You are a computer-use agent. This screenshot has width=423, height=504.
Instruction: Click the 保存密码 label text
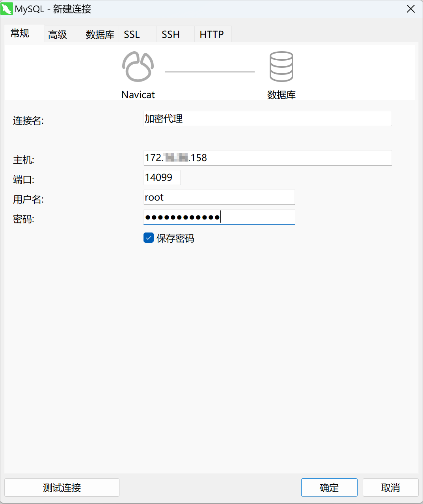tap(175, 238)
